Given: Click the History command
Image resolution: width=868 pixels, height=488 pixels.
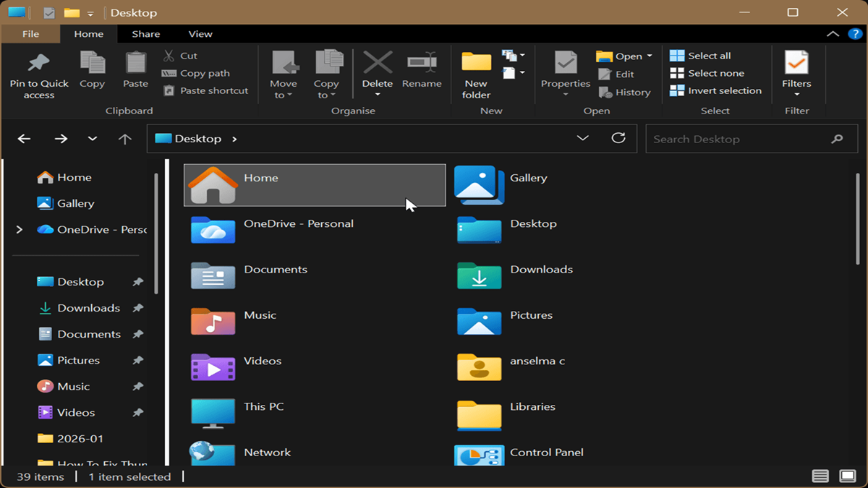Looking at the screenshot, I should coord(625,93).
